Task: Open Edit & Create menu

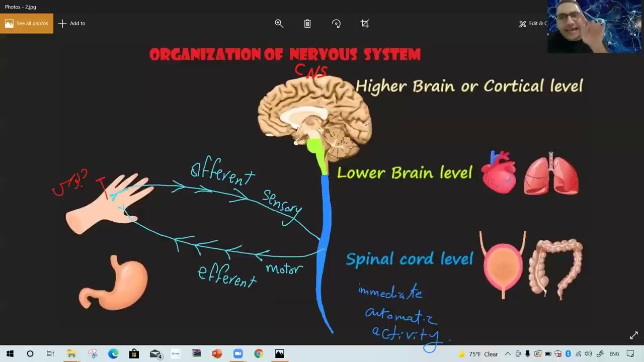Action: 533,24
